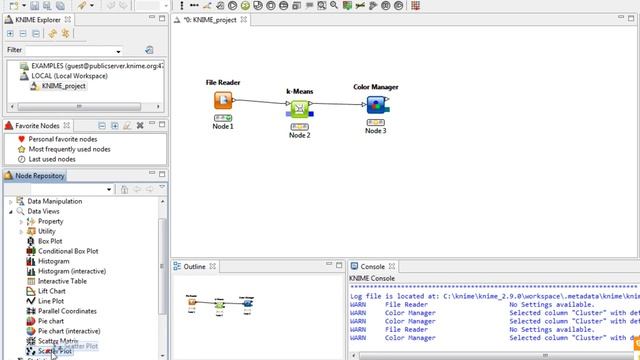Image resolution: width=640 pixels, height=360 pixels.
Task: Click clear history icon in Favorite Nodes
Action: click(127, 126)
